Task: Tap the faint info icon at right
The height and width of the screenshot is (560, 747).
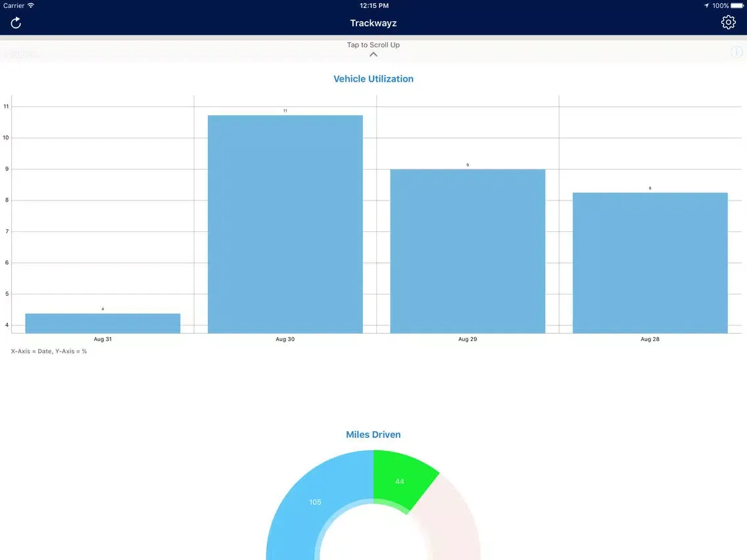Action: [736, 52]
